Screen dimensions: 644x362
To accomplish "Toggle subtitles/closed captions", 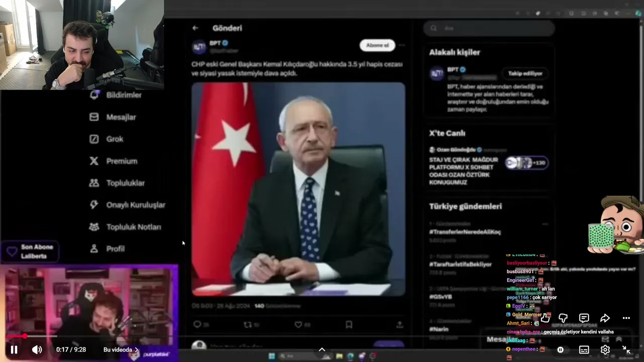I will [584, 349].
